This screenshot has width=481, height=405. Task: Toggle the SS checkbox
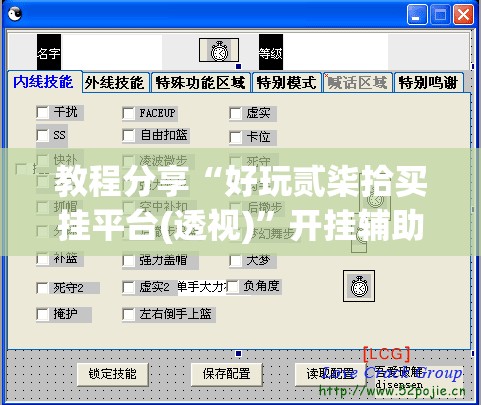[43, 135]
